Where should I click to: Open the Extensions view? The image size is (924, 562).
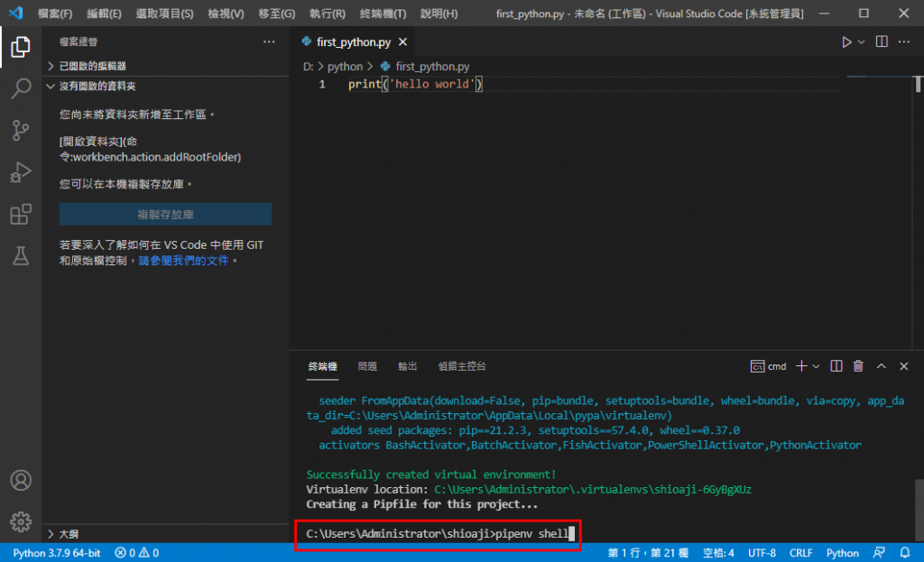point(21,215)
